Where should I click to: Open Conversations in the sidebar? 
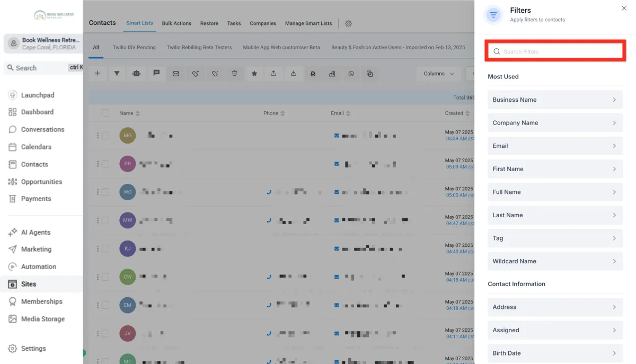pyautogui.click(x=36, y=129)
